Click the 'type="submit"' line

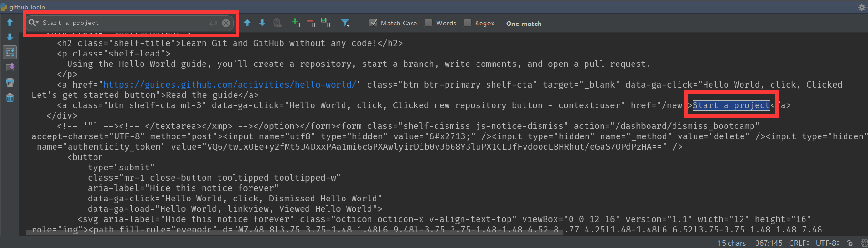121,168
